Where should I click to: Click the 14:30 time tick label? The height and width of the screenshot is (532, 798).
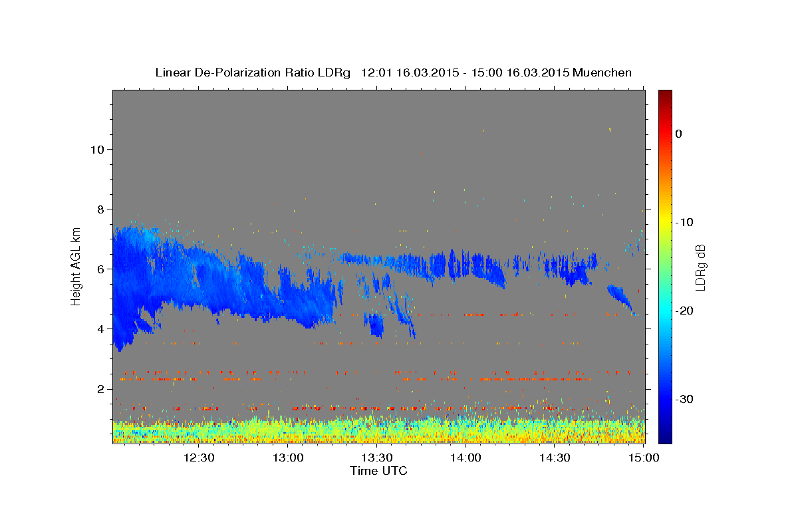pyautogui.click(x=555, y=458)
